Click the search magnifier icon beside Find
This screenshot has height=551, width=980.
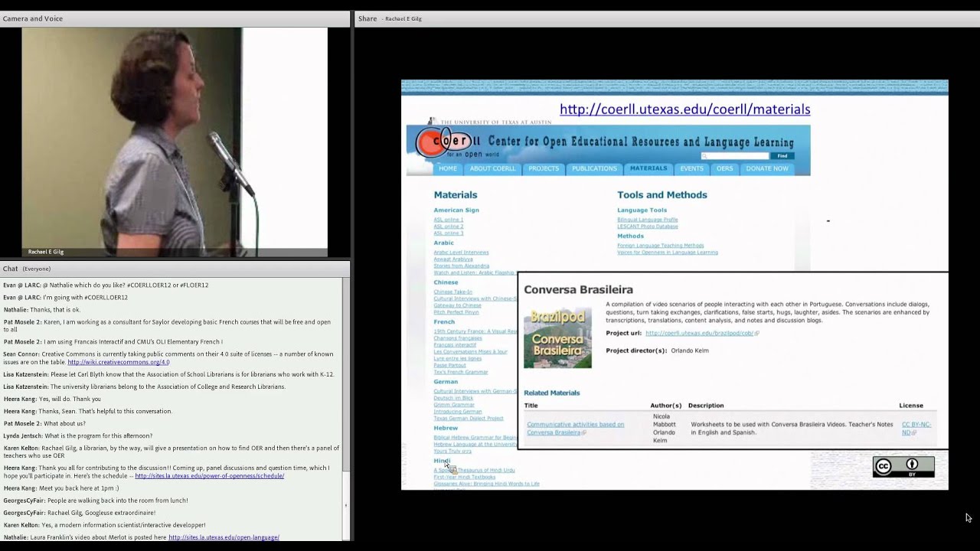tap(704, 155)
